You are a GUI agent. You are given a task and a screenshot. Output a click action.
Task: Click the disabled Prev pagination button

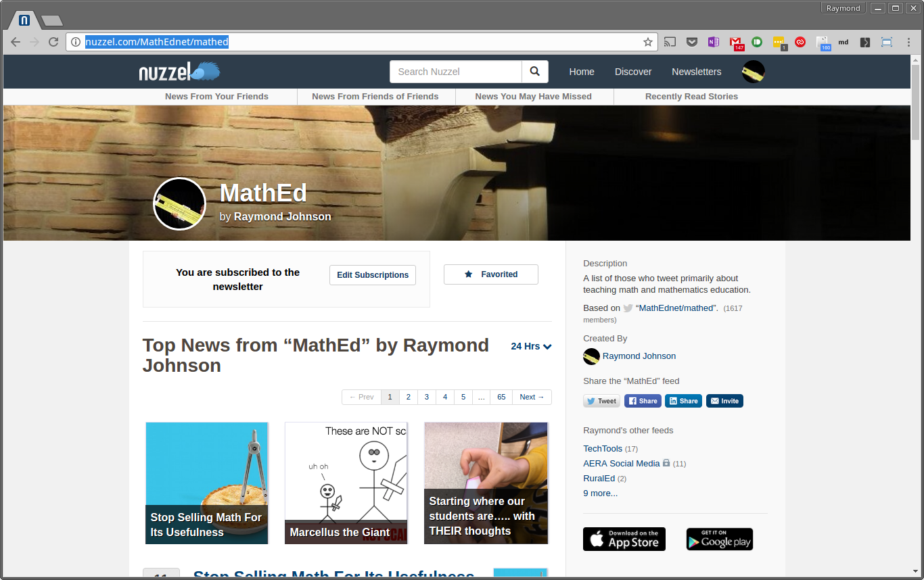tap(361, 397)
